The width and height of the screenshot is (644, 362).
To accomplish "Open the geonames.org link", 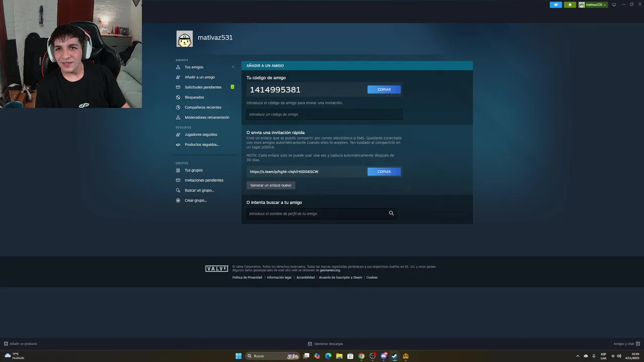I will pyautogui.click(x=330, y=270).
